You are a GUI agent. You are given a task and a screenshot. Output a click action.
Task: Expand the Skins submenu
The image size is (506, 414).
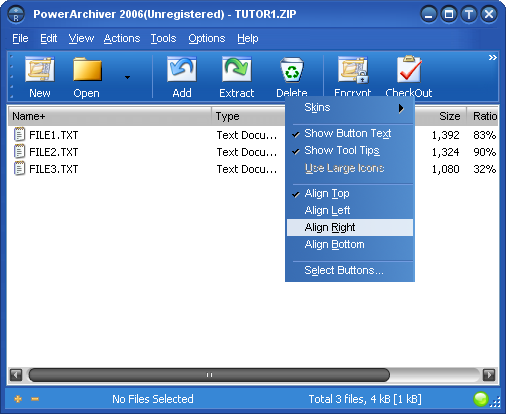pyautogui.click(x=350, y=108)
